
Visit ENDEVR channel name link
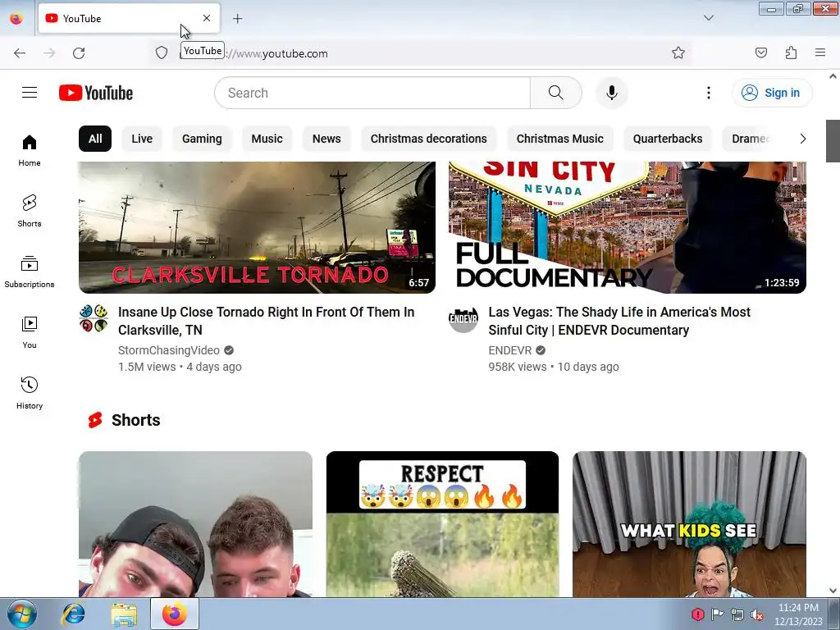pos(510,350)
